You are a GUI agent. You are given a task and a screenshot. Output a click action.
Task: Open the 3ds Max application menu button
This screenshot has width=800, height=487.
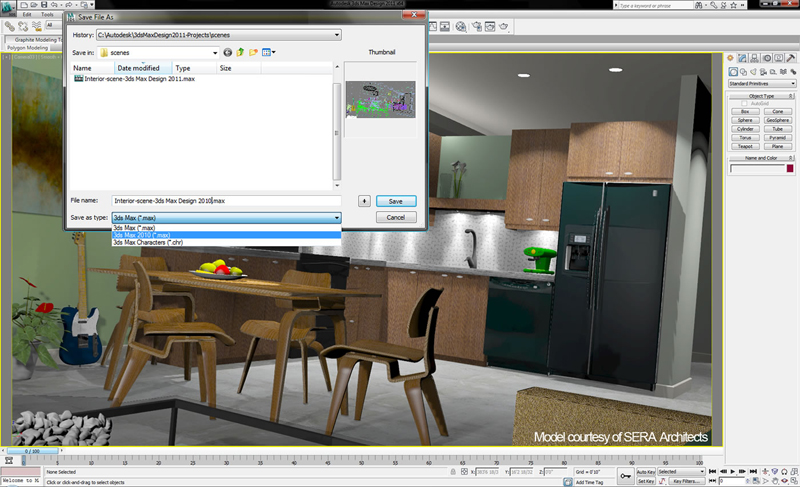point(9,7)
